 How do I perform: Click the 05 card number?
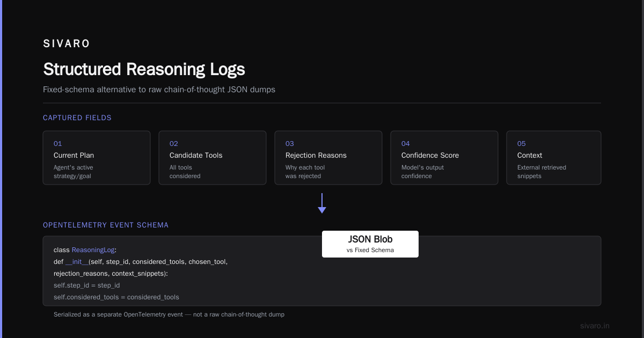tap(522, 144)
